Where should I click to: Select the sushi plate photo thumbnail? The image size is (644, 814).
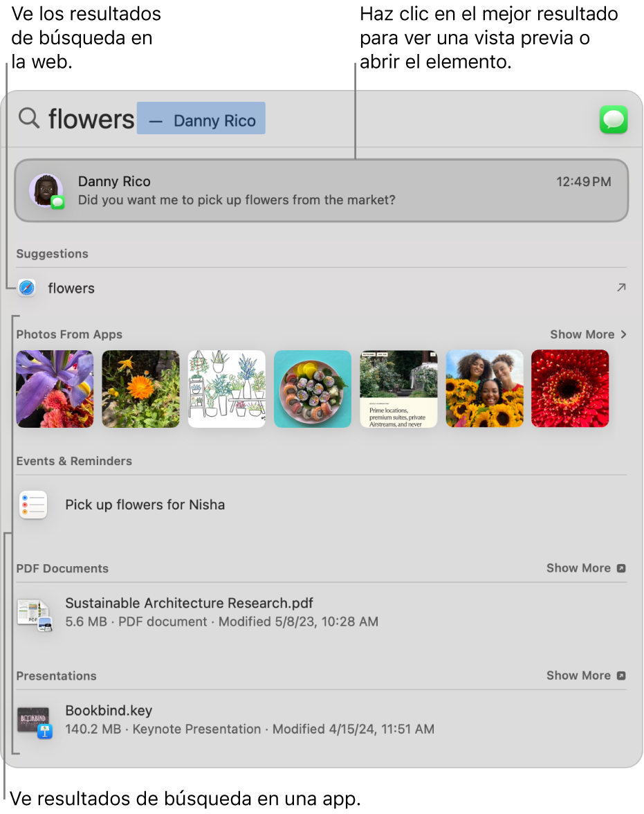tap(313, 389)
